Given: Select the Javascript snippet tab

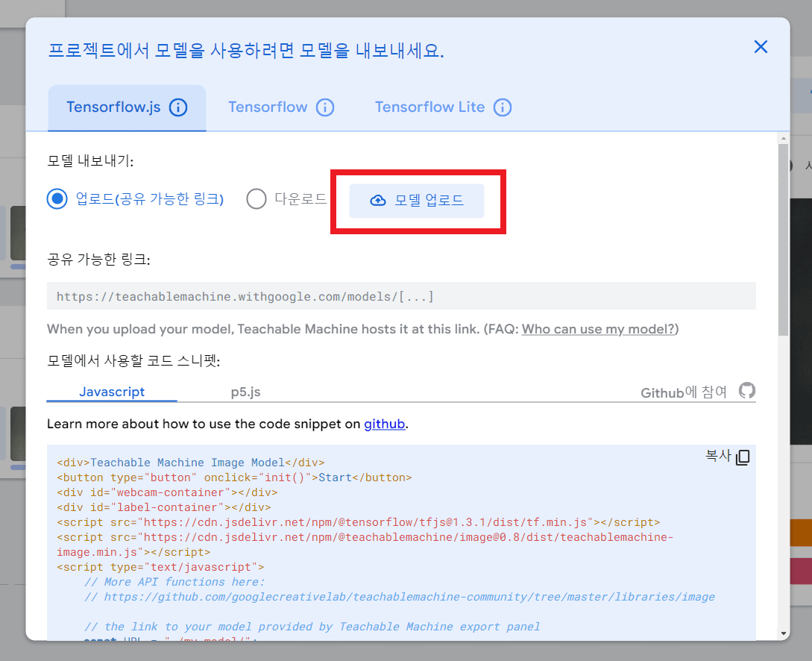Looking at the screenshot, I should [x=112, y=392].
